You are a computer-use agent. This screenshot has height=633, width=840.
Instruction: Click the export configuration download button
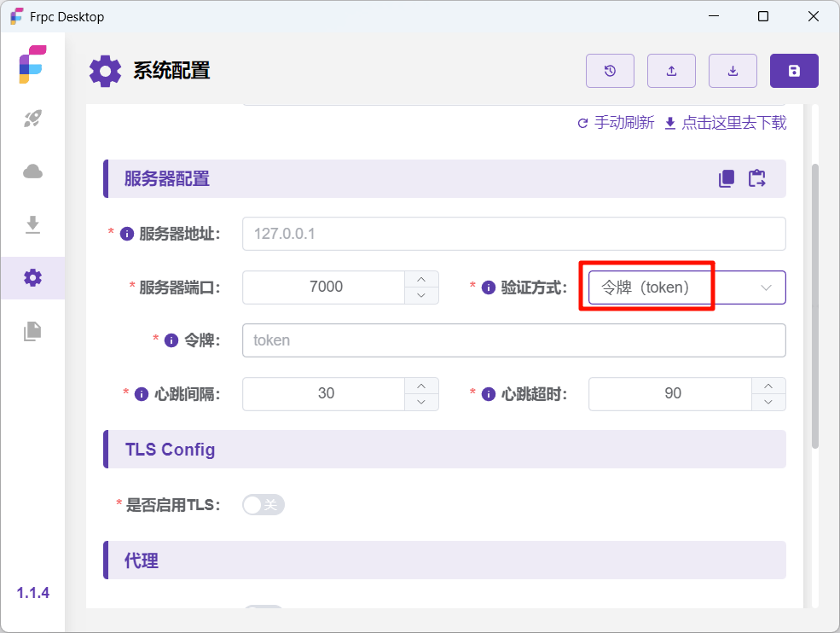[733, 71]
